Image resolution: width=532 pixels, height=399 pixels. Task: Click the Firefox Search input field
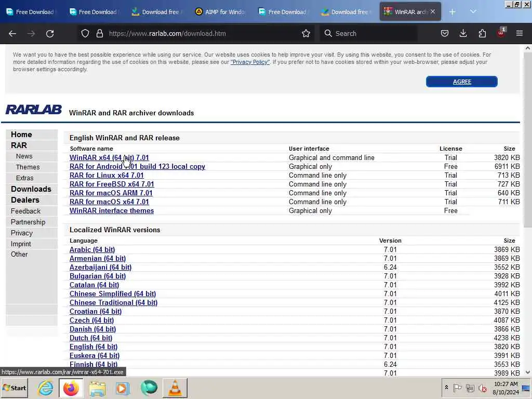[368, 33]
